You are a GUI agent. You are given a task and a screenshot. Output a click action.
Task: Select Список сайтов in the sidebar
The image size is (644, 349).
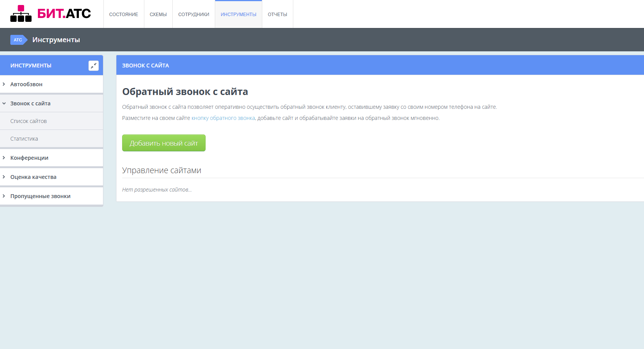click(28, 121)
